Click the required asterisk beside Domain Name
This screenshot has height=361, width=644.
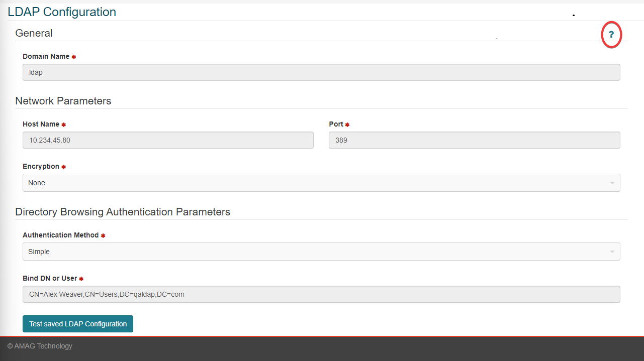(x=74, y=56)
